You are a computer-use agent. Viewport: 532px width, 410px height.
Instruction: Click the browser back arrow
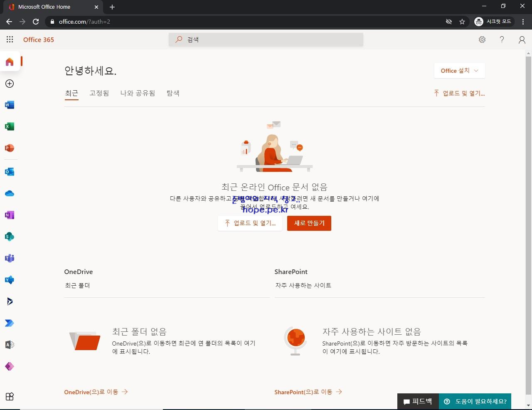coord(9,22)
